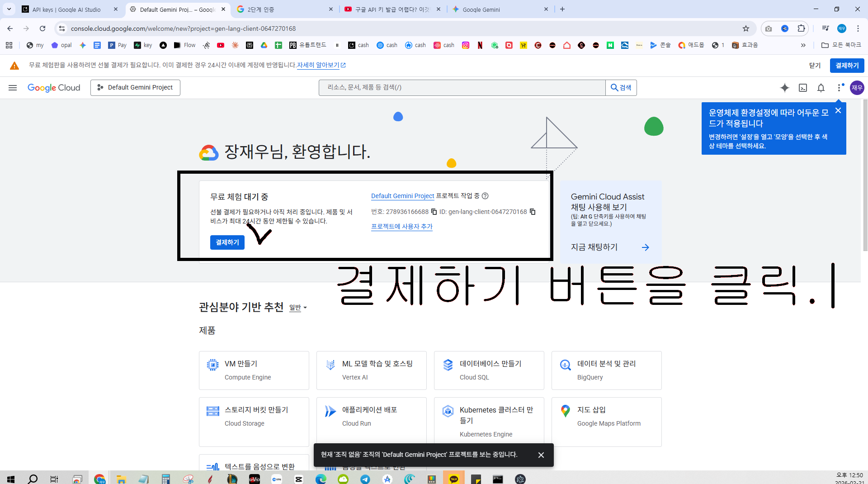This screenshot has height=484, width=868.
Task: Open the VM 만들기 Compute Engine card
Action: click(x=254, y=370)
